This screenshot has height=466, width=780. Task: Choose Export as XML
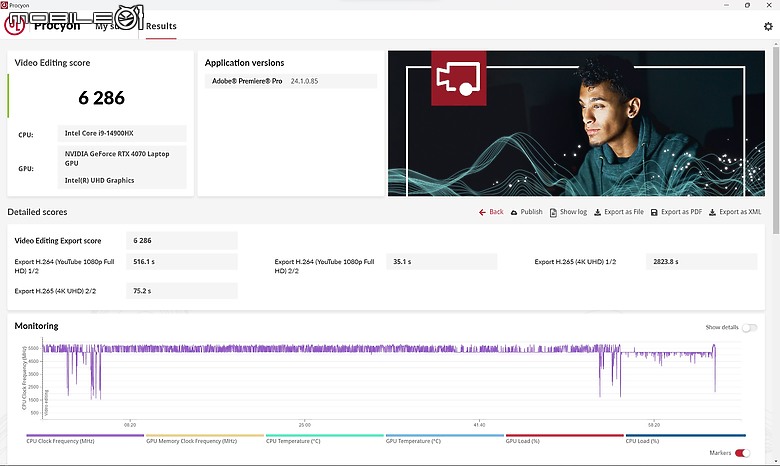point(740,212)
